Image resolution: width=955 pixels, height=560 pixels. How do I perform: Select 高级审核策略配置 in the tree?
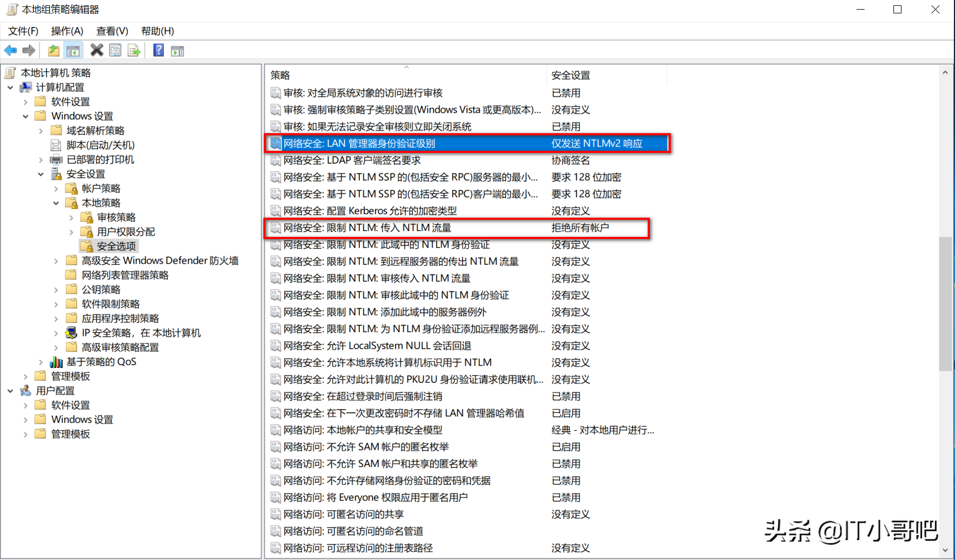tap(120, 347)
